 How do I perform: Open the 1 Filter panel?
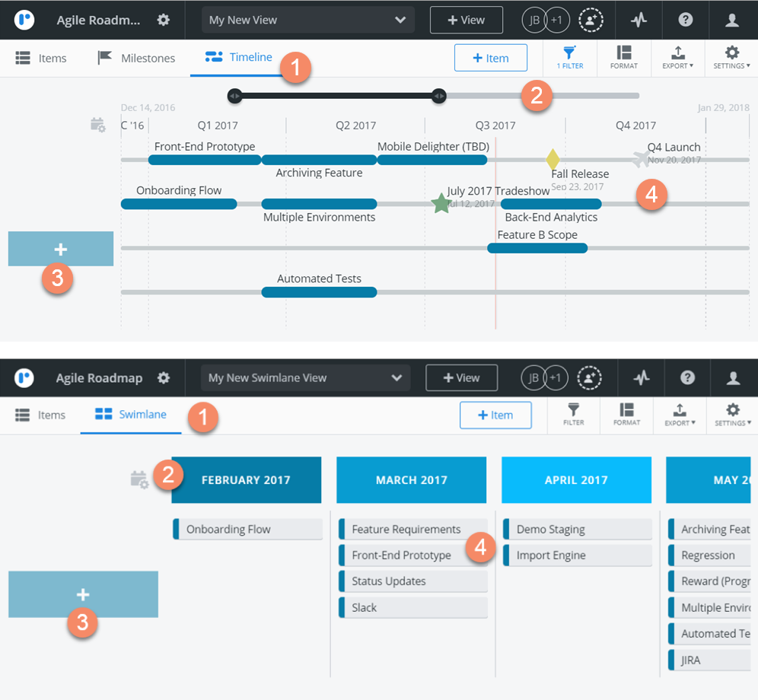[x=569, y=58]
